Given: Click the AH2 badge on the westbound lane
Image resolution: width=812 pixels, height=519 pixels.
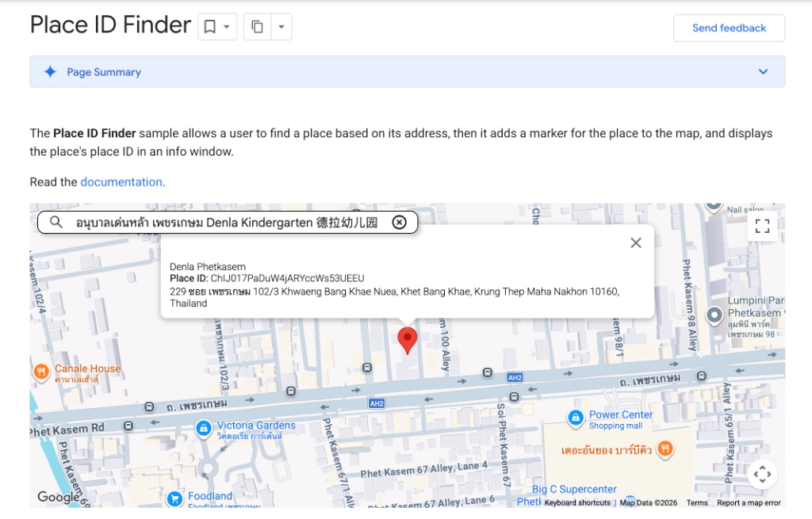Looking at the screenshot, I should click(x=377, y=403).
